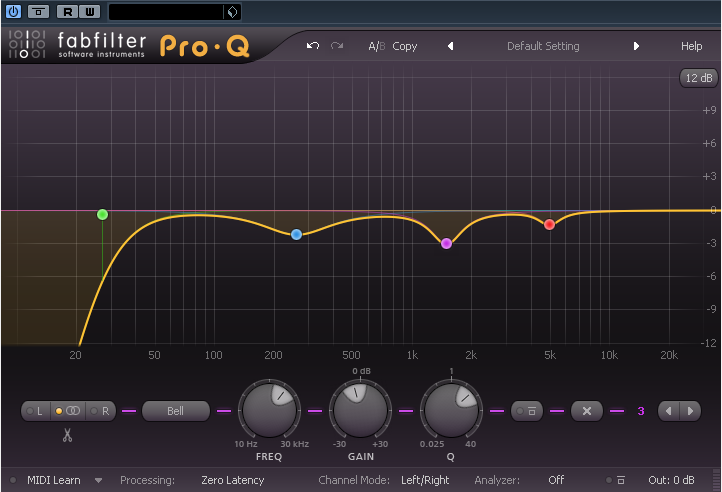Open the 12 dB display range selector
The height and width of the screenshot is (492, 722).
699,78
